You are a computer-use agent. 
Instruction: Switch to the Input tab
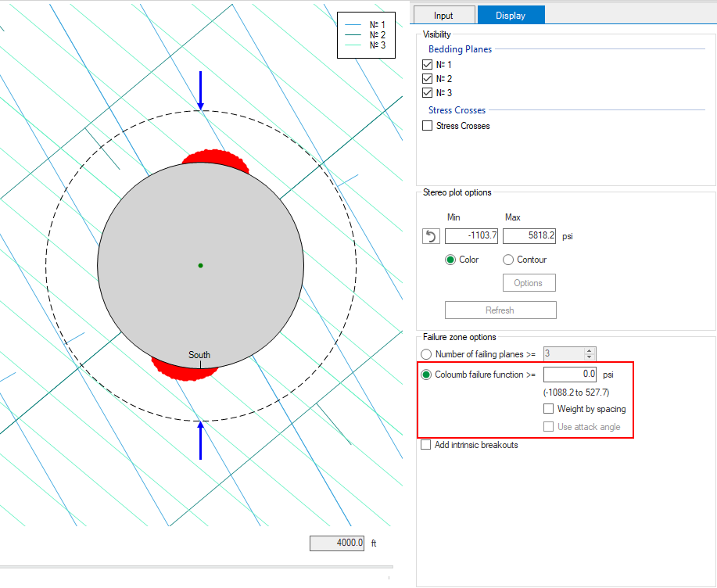(443, 15)
